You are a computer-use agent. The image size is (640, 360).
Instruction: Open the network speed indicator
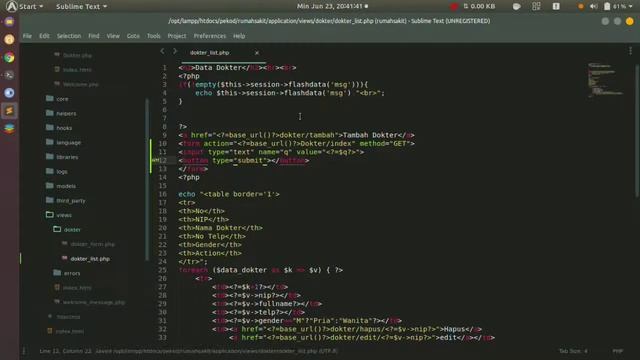click(x=479, y=6)
